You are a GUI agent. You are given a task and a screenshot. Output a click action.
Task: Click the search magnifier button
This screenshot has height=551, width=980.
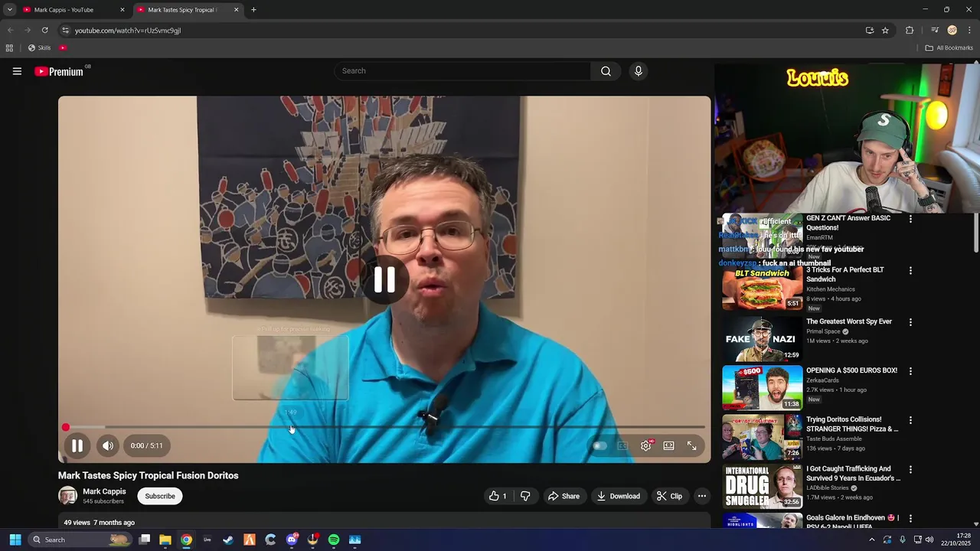click(606, 71)
